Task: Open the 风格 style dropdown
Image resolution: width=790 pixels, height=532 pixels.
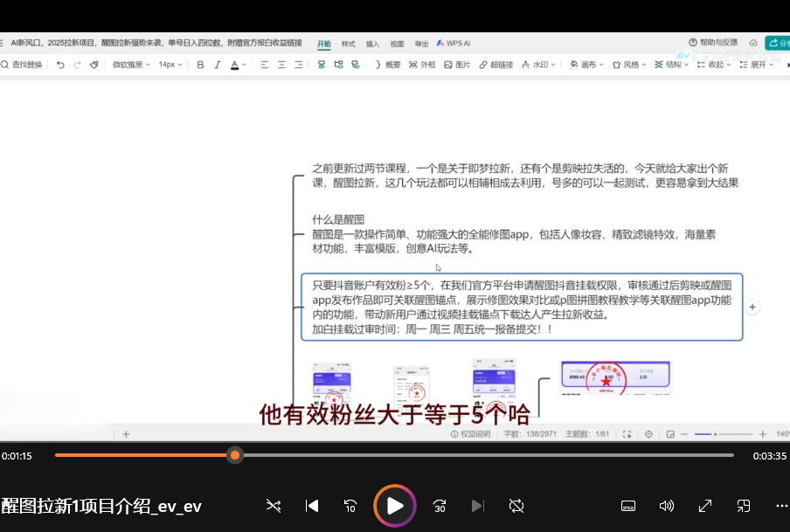Action: point(629,65)
